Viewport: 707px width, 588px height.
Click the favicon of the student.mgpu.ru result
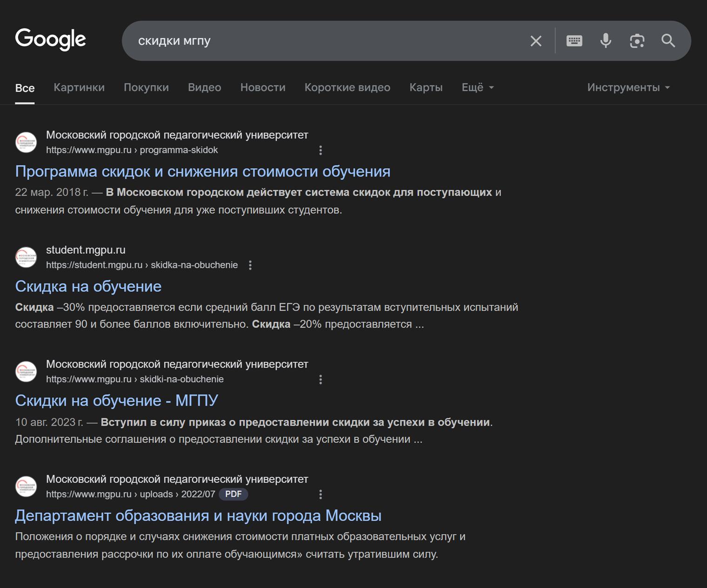coord(26,257)
